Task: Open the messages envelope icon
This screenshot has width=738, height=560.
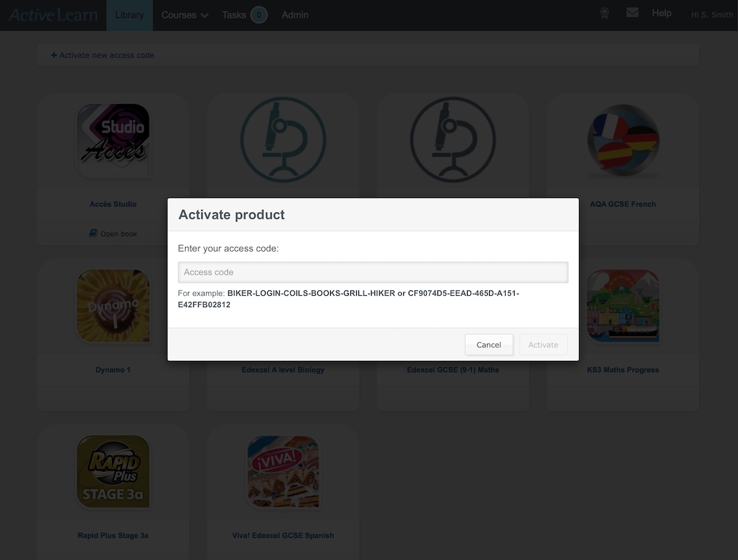Action: point(633,13)
